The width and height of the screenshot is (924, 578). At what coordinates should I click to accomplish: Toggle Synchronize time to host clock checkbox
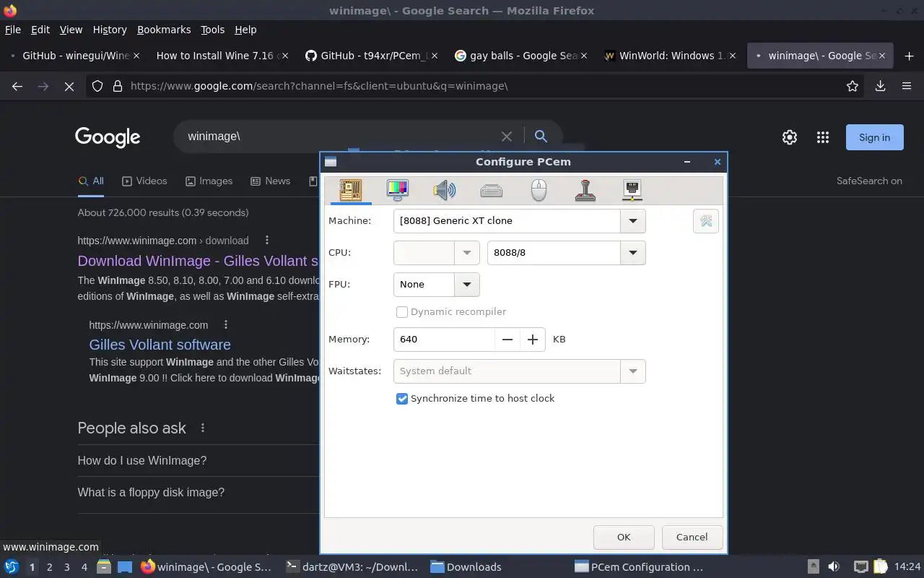402,399
